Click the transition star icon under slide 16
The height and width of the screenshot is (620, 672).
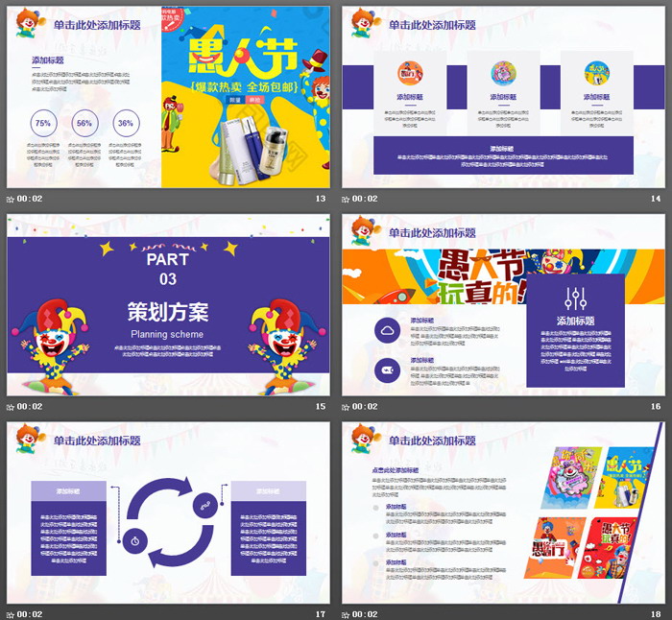click(347, 406)
